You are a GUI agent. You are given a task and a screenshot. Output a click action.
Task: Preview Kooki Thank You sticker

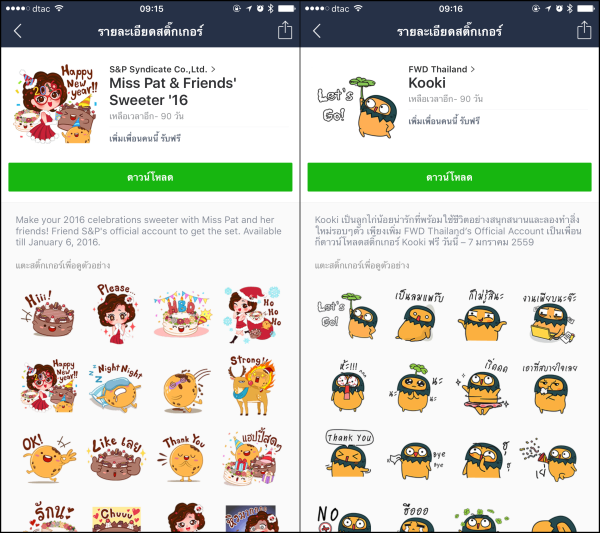tap(349, 453)
